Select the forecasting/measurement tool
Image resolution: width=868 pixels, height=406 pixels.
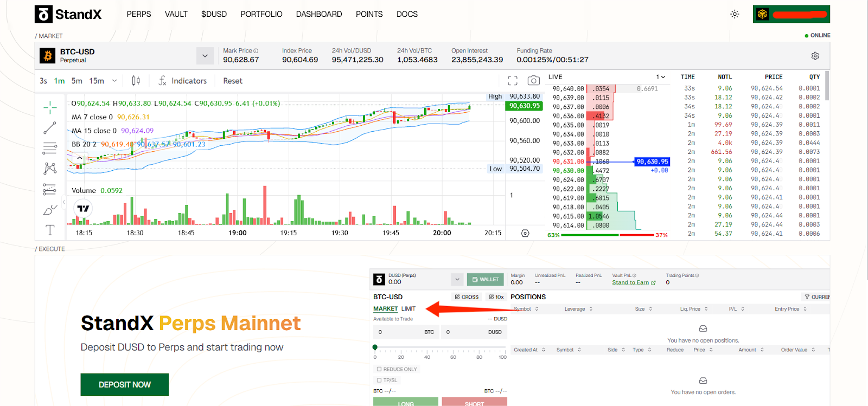point(49,189)
